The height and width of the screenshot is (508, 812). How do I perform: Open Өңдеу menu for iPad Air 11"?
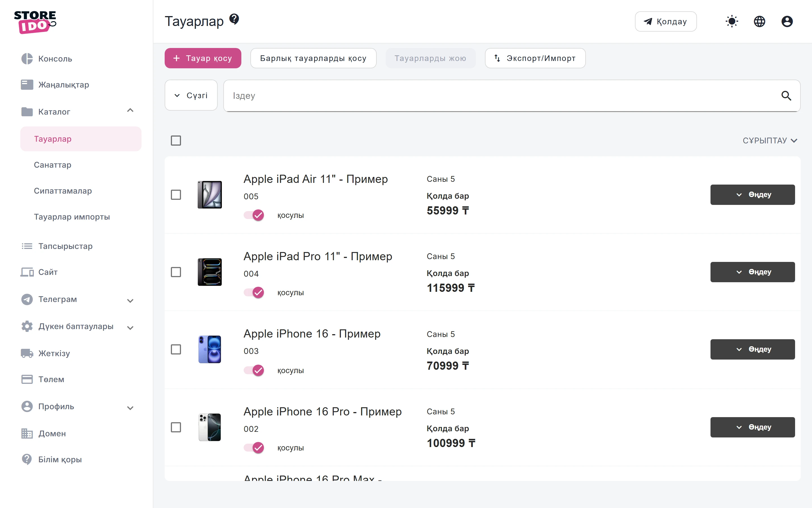coord(752,194)
